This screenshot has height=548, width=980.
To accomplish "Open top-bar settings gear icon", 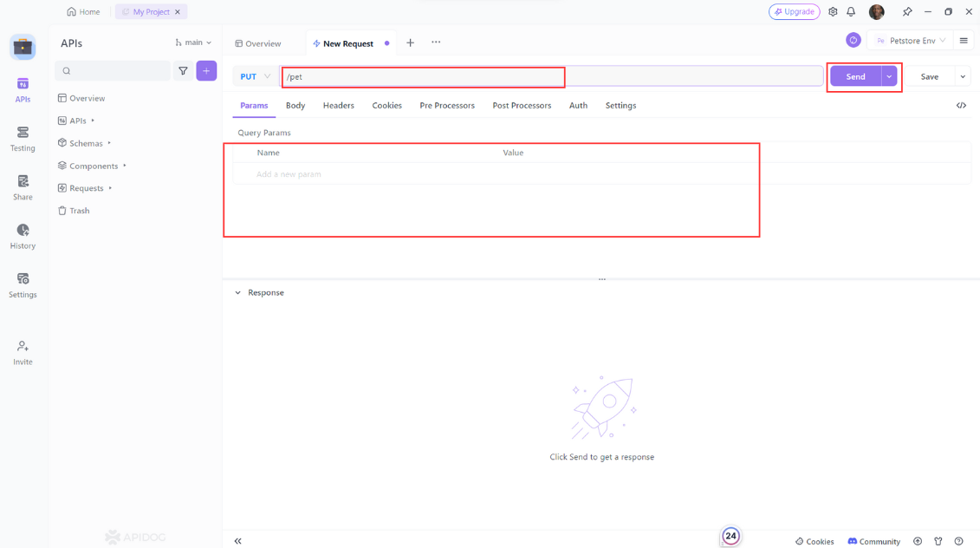I will tap(833, 12).
